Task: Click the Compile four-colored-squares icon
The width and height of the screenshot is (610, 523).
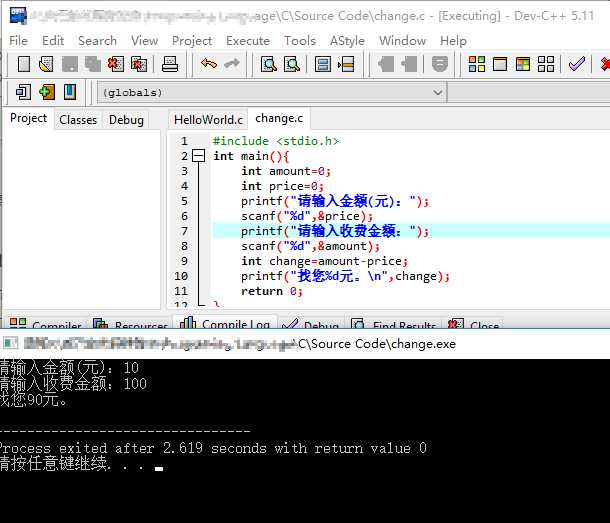Action: (x=477, y=64)
